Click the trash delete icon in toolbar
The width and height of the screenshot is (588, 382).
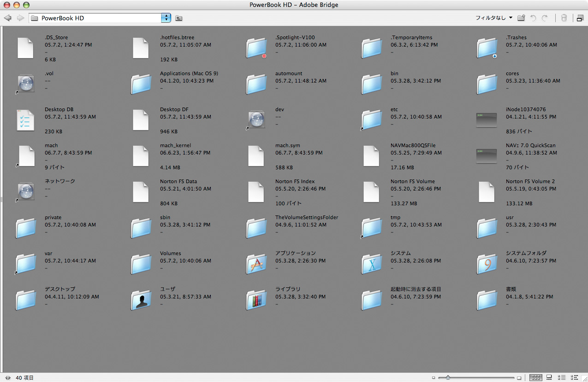pos(564,18)
